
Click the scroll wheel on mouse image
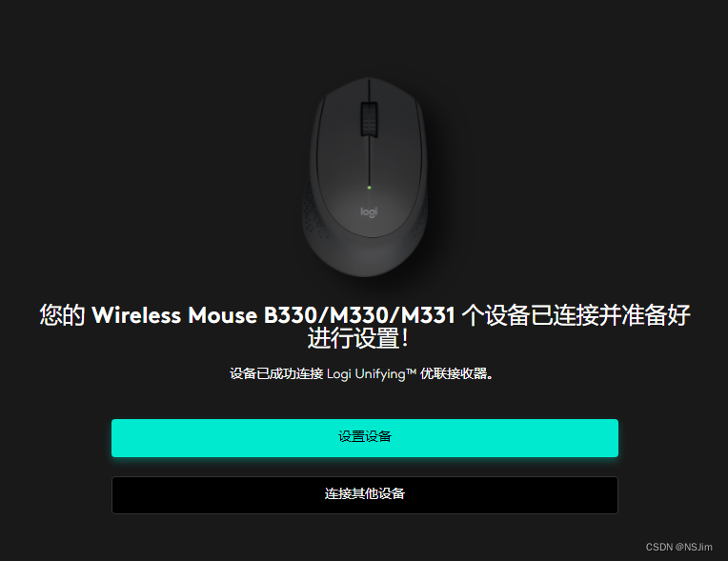pyautogui.click(x=369, y=119)
